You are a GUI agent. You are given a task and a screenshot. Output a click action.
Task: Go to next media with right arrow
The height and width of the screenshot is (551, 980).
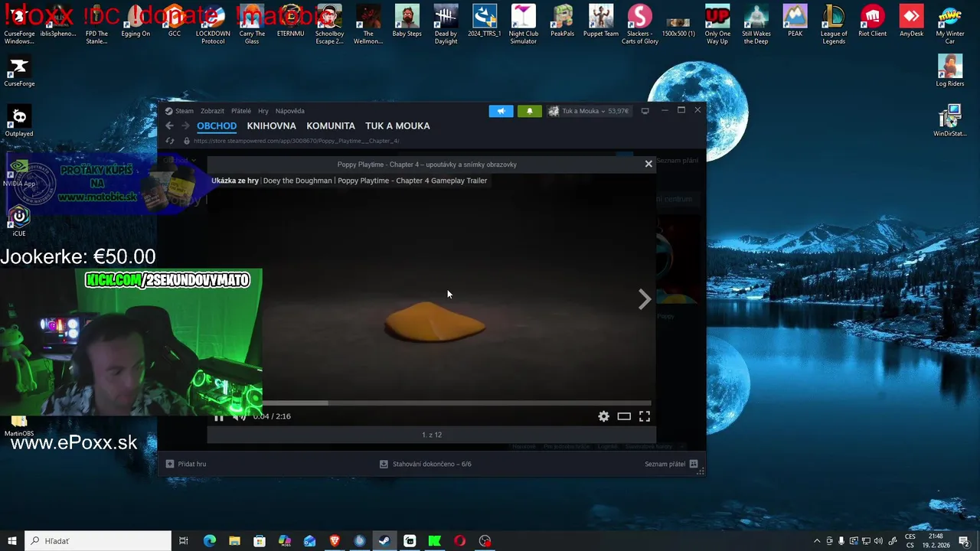645,299
